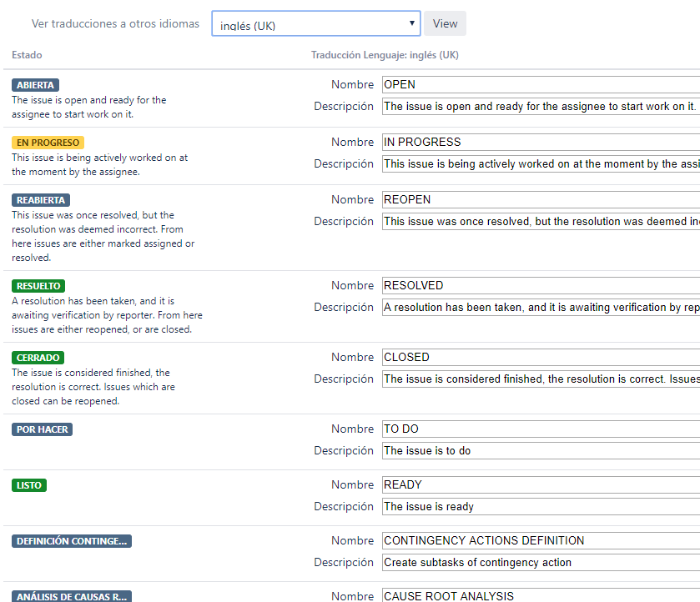
Task: Click the View button
Action: click(445, 23)
